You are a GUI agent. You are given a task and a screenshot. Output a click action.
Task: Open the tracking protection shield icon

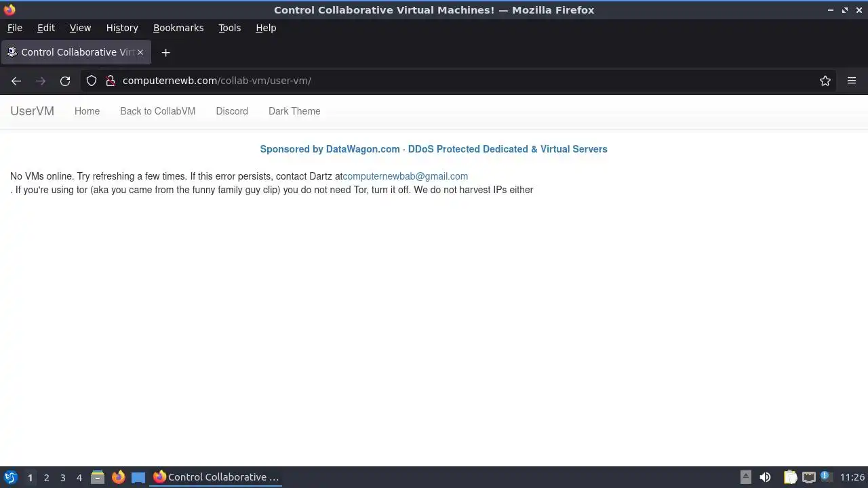pyautogui.click(x=92, y=81)
